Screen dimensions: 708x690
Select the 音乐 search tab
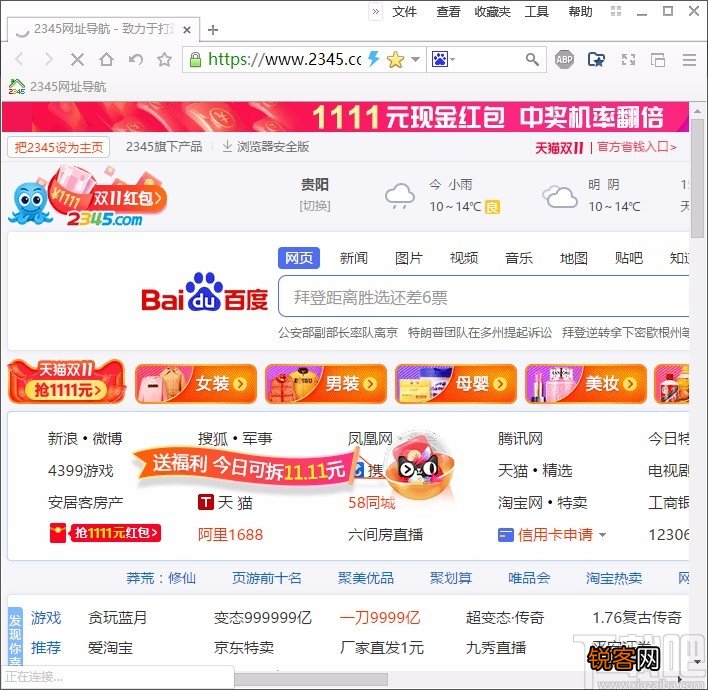(519, 258)
